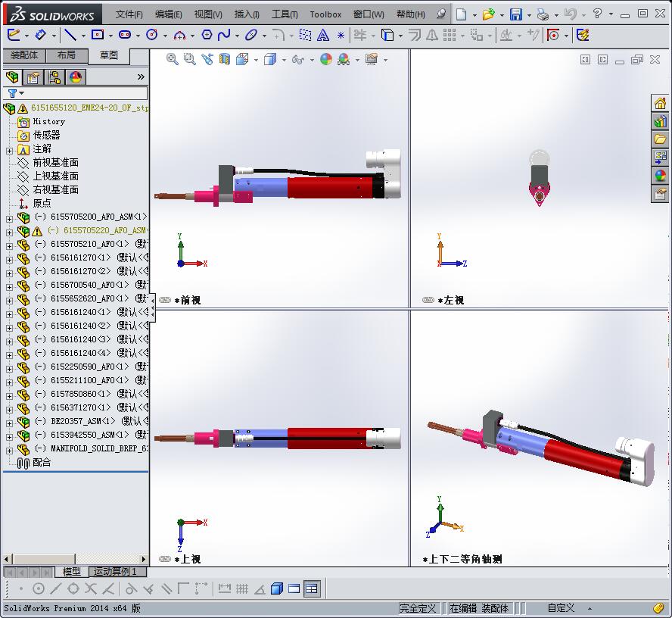672x618 pixels.
Task: Open Design Library icon in task pane
Action: (x=660, y=121)
